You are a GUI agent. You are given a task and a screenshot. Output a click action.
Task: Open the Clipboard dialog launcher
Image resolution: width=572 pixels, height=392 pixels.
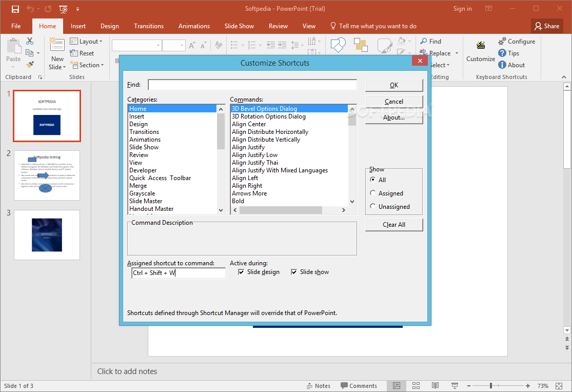[40, 77]
